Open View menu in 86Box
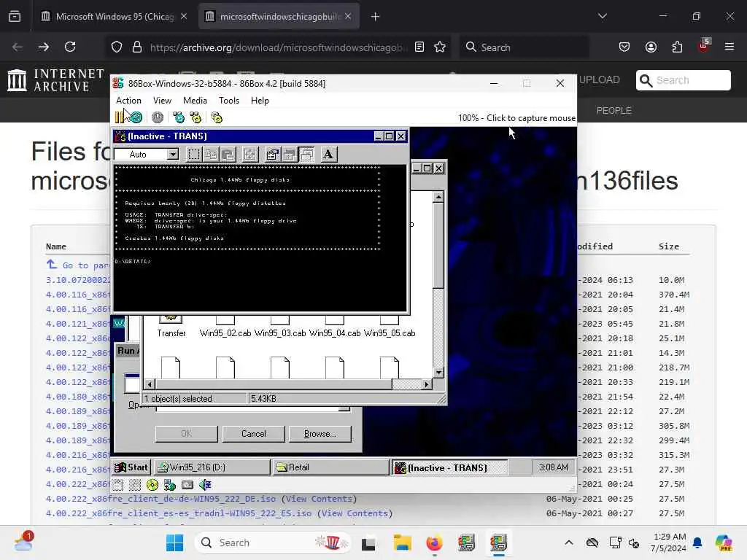The width and height of the screenshot is (747, 560). [x=162, y=101]
